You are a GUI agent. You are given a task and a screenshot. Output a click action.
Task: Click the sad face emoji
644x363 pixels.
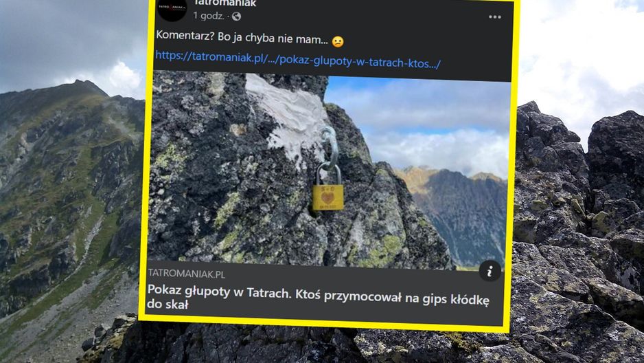tap(338, 41)
